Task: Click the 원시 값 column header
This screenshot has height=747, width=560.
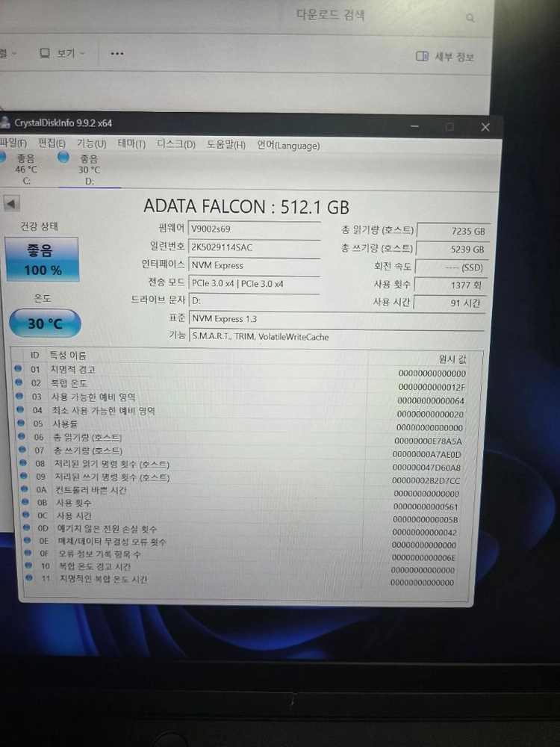Action: tap(452, 360)
